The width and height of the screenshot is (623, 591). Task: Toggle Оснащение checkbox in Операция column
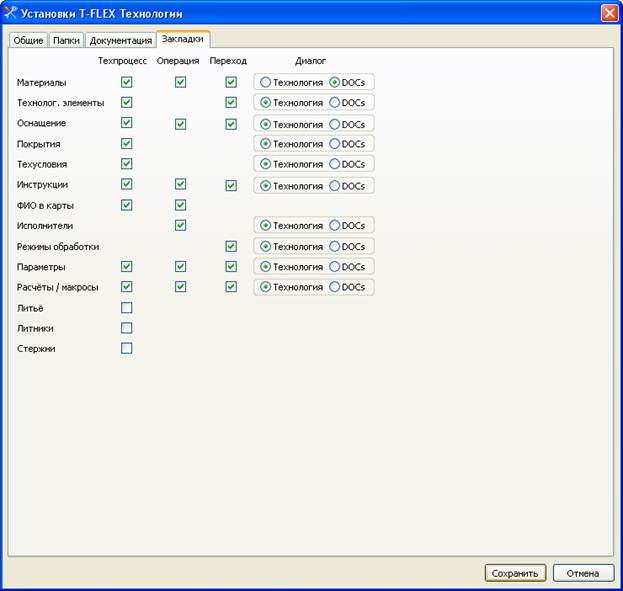point(181,123)
